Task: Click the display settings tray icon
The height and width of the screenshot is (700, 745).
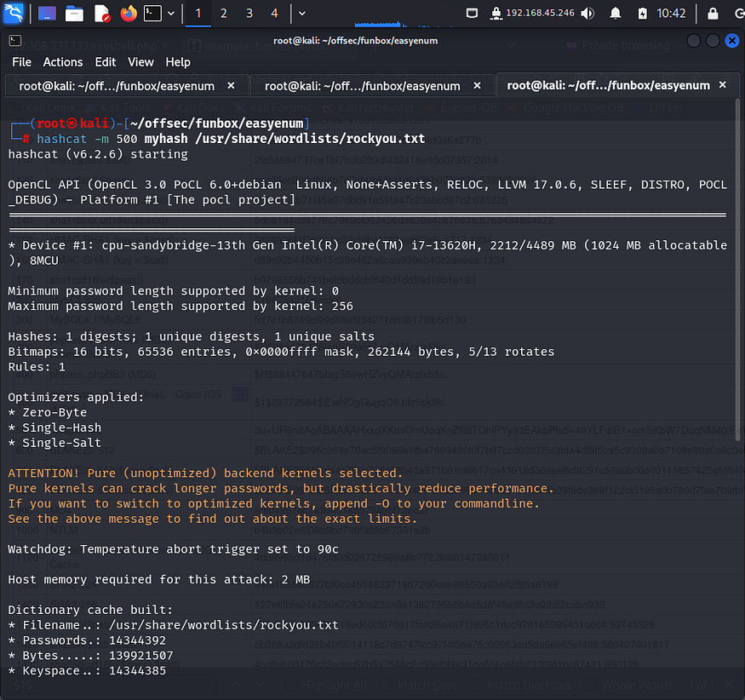Action: [472, 14]
